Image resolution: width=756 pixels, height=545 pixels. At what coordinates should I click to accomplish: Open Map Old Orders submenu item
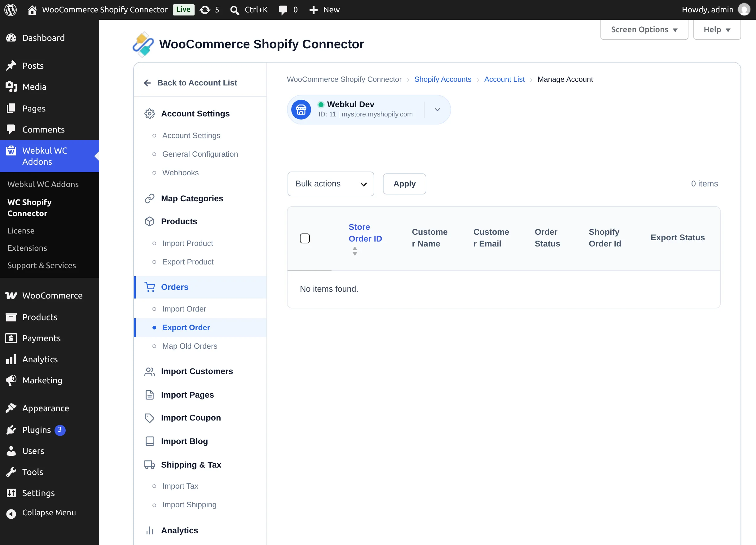click(190, 346)
